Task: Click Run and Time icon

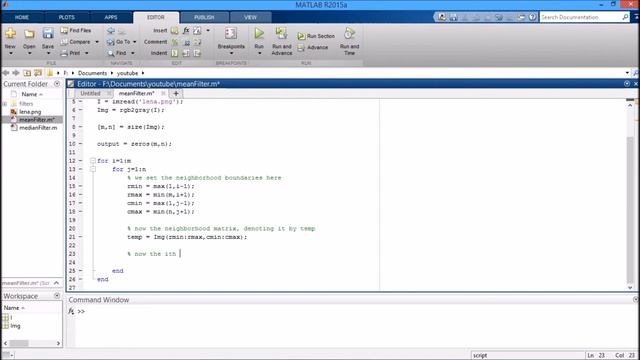Action: tap(349, 33)
